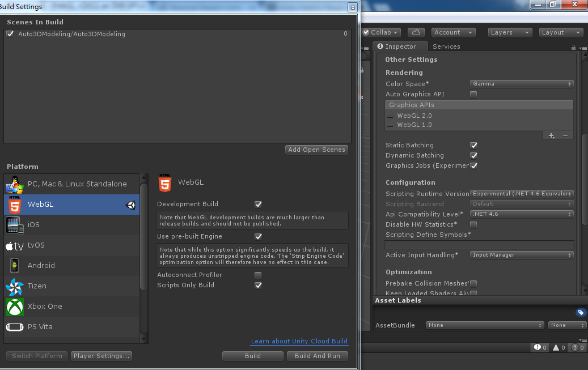Click the Build And Run button
This screenshot has width=588, height=370.
(x=317, y=356)
